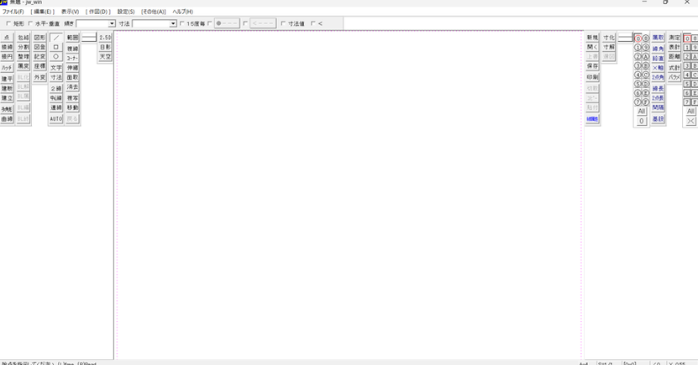Select the 中心線 center line tool
Image resolution: width=698 pixels, height=365 pixels.
56,98
